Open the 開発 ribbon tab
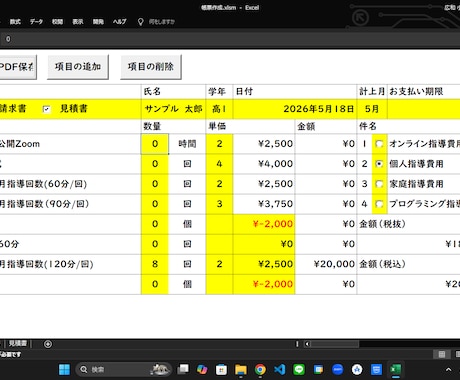The height and width of the screenshot is (380, 460). pos(98,22)
